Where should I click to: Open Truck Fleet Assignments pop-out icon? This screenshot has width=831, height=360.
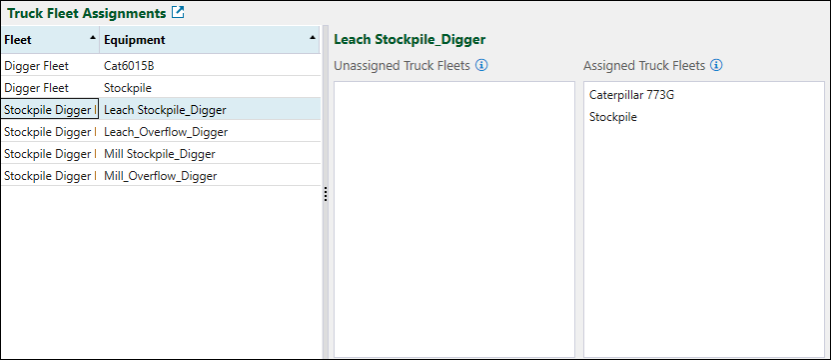point(178,13)
